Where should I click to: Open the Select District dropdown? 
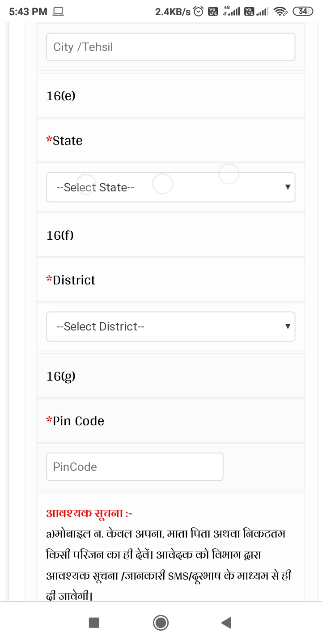(170, 327)
